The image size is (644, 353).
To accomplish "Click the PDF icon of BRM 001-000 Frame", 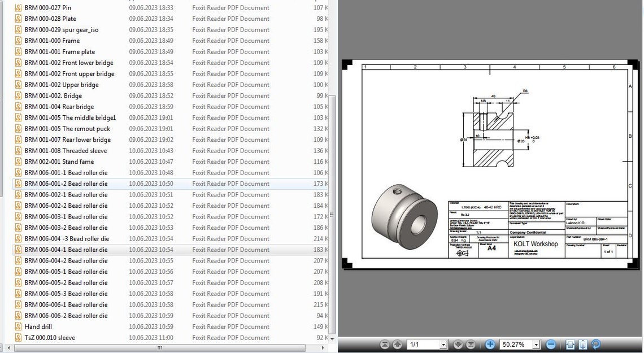I will pyautogui.click(x=18, y=41).
